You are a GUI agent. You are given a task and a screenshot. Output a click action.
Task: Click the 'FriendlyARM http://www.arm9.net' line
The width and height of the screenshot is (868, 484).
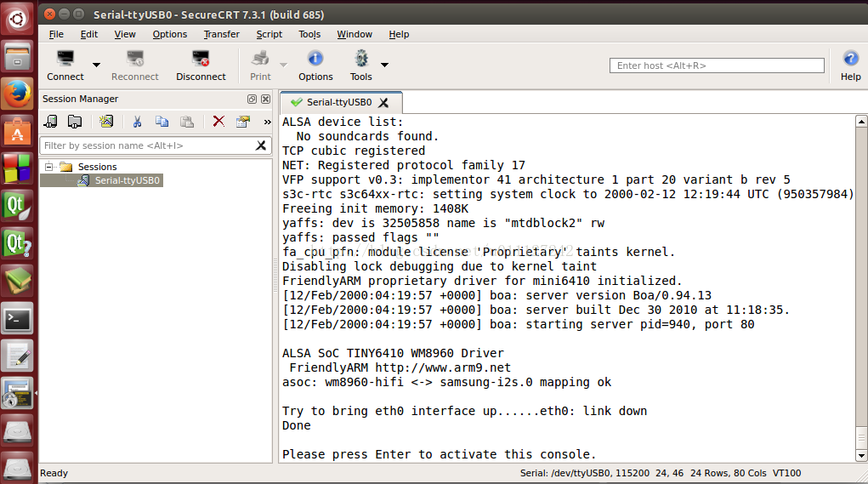click(x=400, y=367)
